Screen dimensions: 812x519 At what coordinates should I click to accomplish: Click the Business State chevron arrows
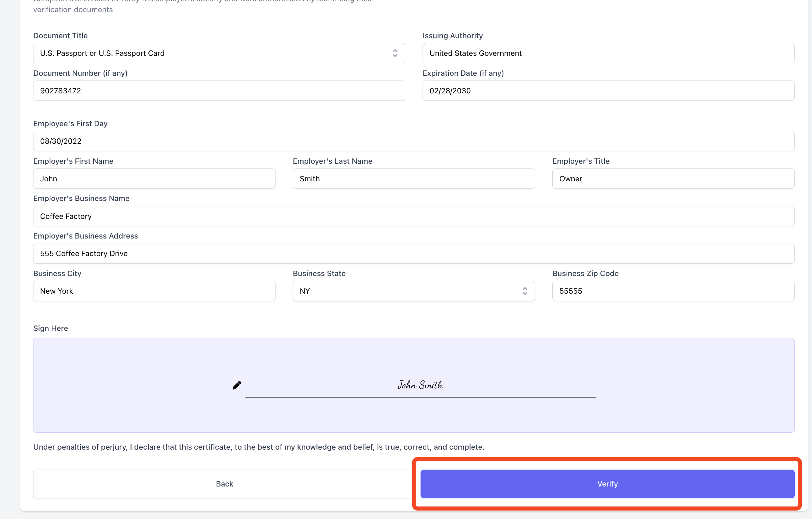525,291
